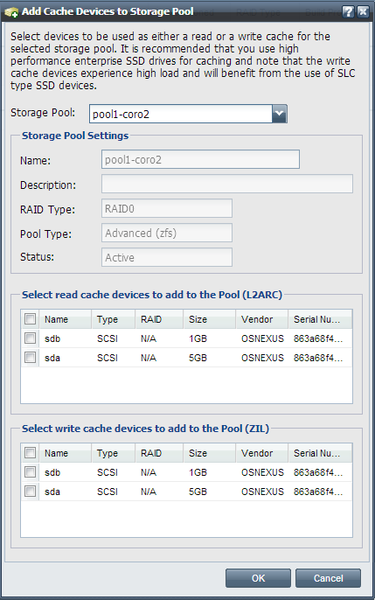Toggle select-all checkbox in read cache table

coord(30,319)
